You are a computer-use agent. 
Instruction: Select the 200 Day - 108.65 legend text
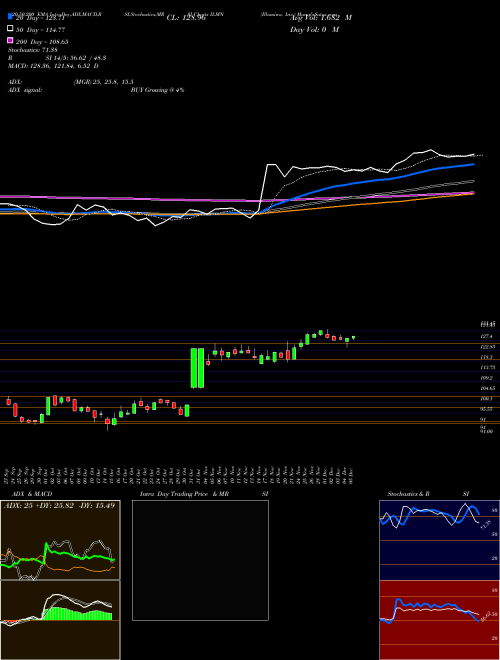(43, 42)
